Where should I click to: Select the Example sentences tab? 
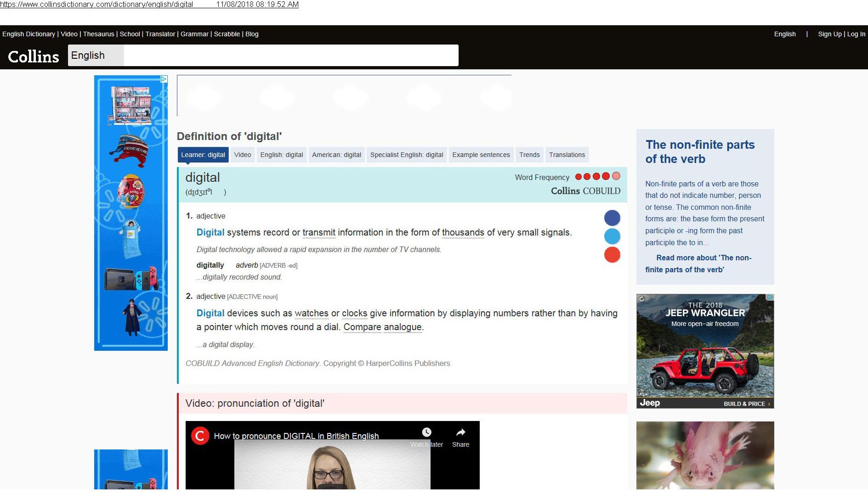point(481,155)
